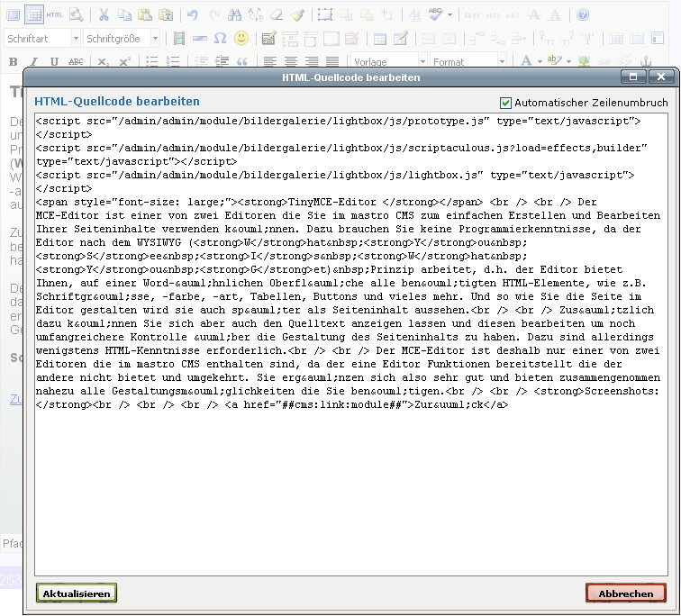681x616 pixels.
Task: Click the Aktualisieren button
Action: point(77,593)
